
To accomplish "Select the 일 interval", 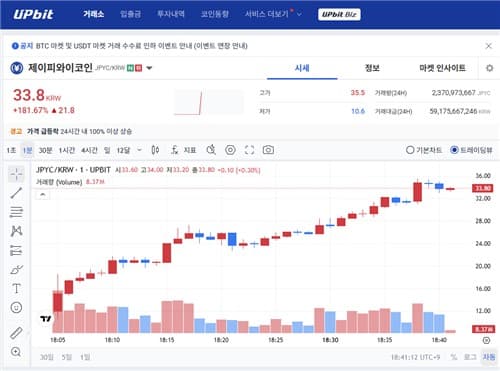I will tap(107, 150).
